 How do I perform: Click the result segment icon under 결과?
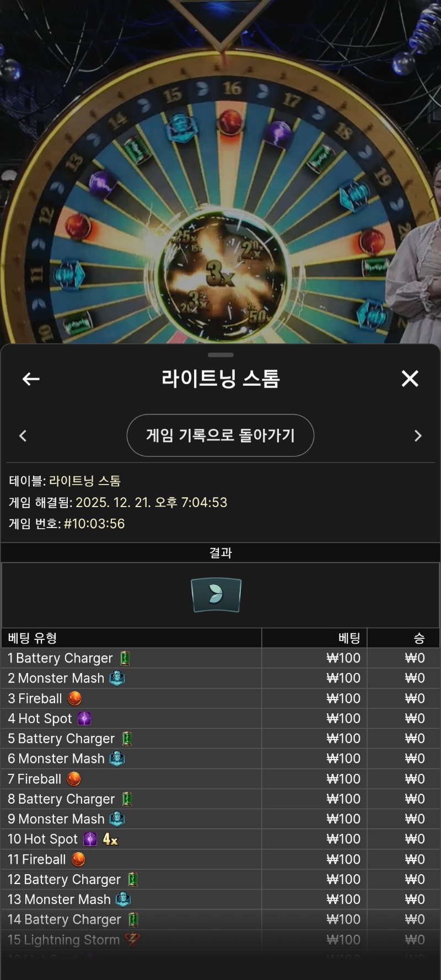tap(216, 595)
